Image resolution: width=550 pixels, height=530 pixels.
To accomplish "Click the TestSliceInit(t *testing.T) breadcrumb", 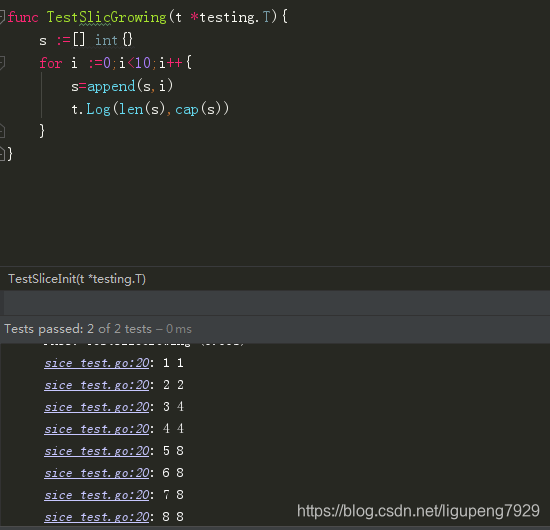I will click(x=77, y=279).
